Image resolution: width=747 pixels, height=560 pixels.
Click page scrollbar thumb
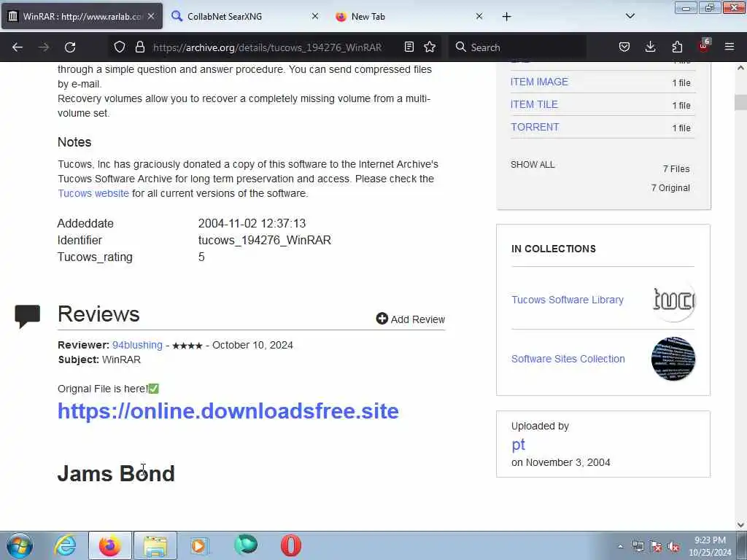740,102
